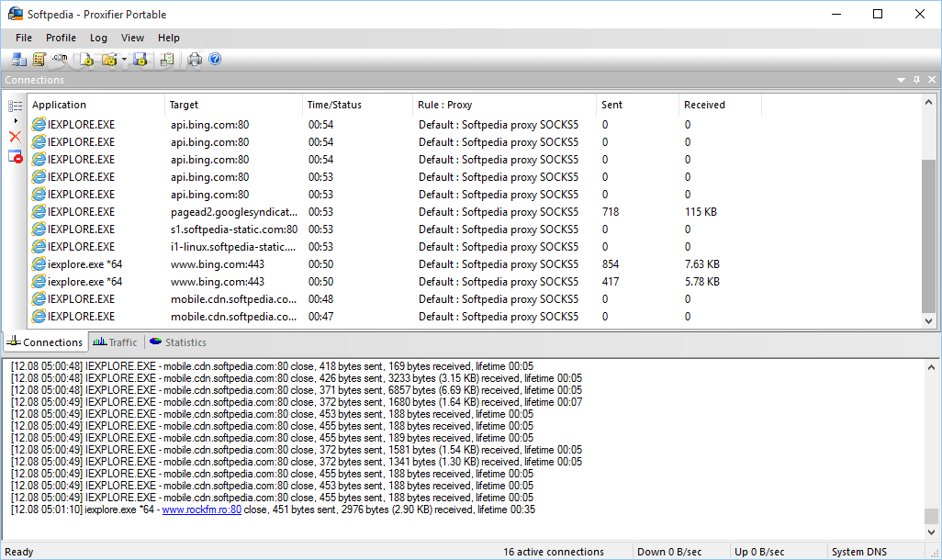Block the selected connection
The height and width of the screenshot is (560, 942).
15,156
